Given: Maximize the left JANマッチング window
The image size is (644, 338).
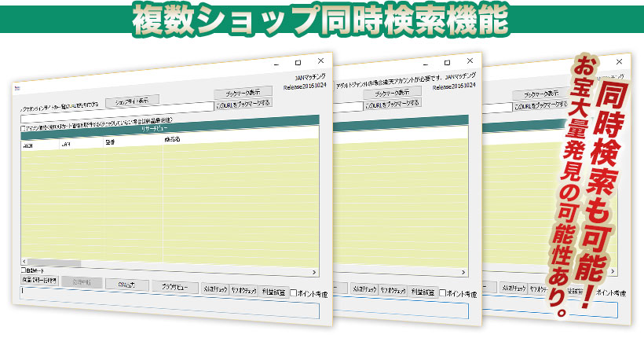Looking at the screenshot, I should [x=297, y=61].
